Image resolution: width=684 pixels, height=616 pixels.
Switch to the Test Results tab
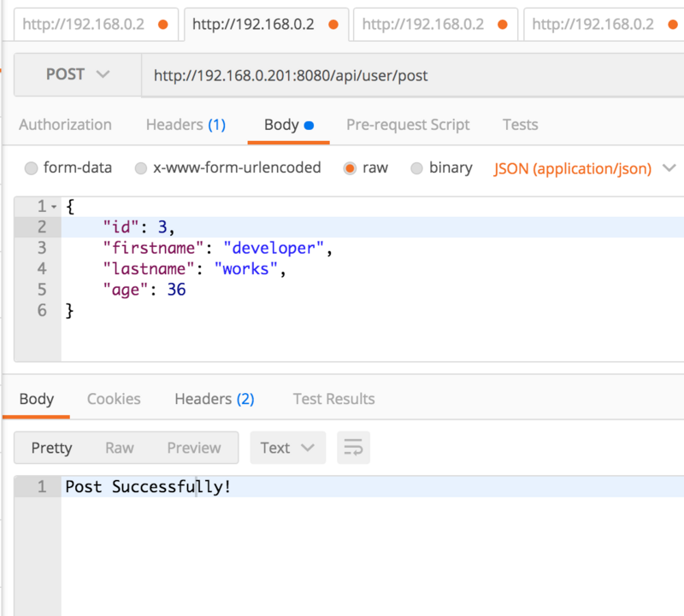(333, 399)
